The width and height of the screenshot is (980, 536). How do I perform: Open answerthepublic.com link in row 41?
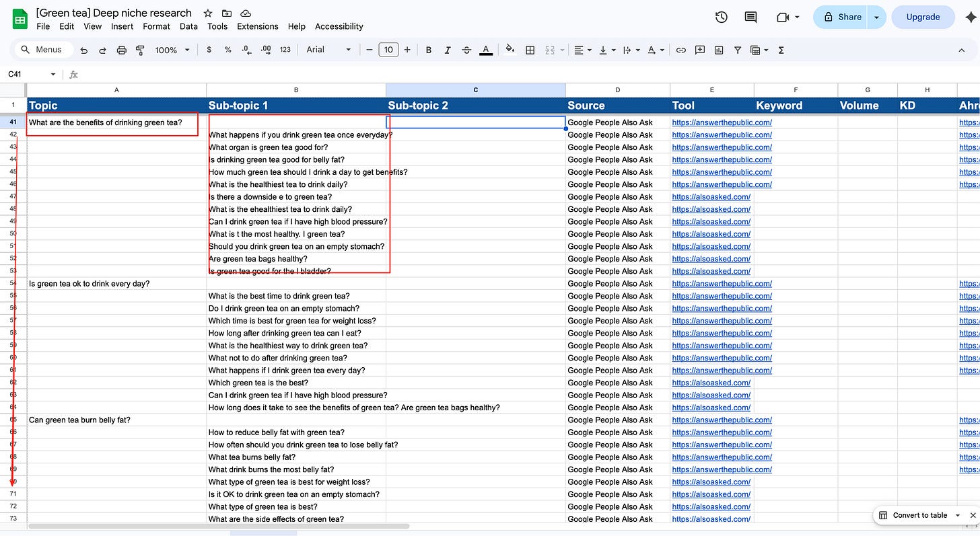(x=722, y=122)
